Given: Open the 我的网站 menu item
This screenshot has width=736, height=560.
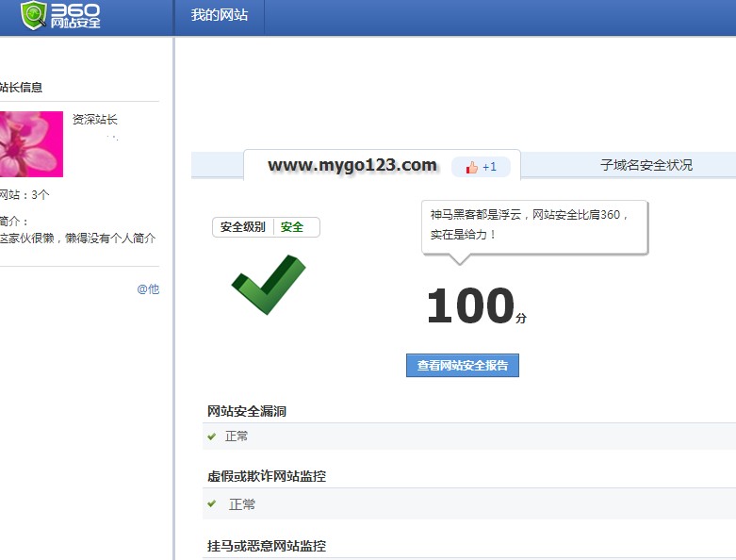Looking at the screenshot, I should [x=220, y=15].
